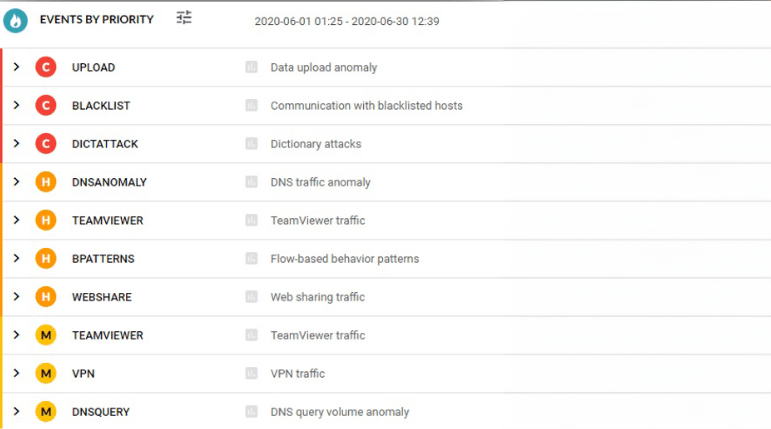Click the chart icon beside Data upload anomaly
The image size is (771, 429).
[x=252, y=67]
